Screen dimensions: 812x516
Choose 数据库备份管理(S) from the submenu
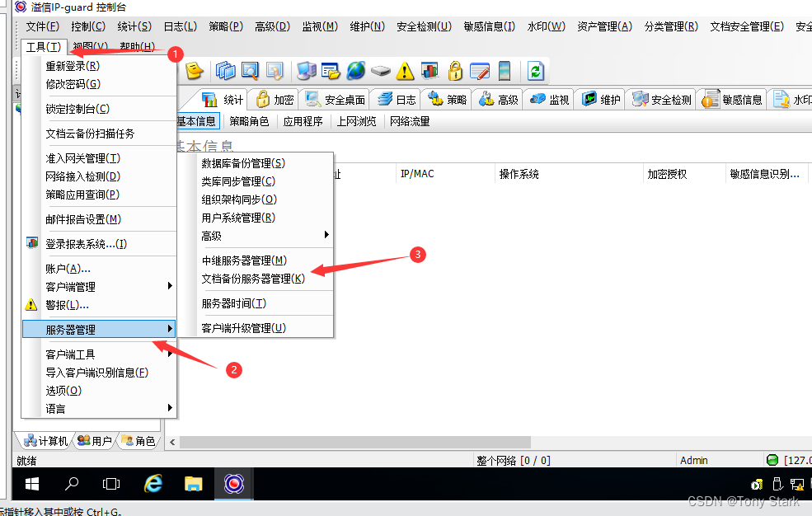[243, 163]
